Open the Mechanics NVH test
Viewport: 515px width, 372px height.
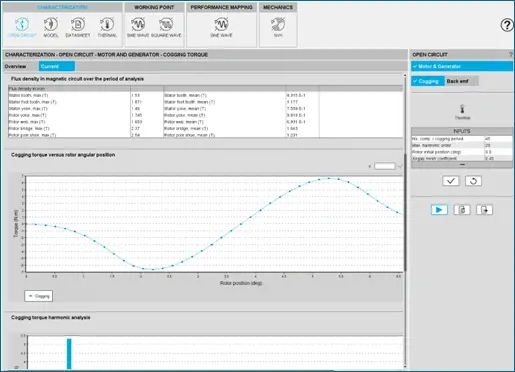(x=278, y=27)
